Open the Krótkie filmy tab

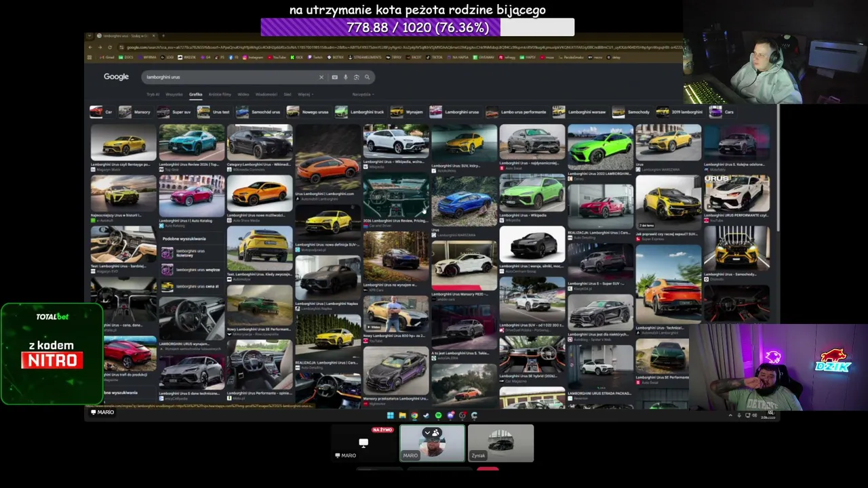(x=220, y=95)
